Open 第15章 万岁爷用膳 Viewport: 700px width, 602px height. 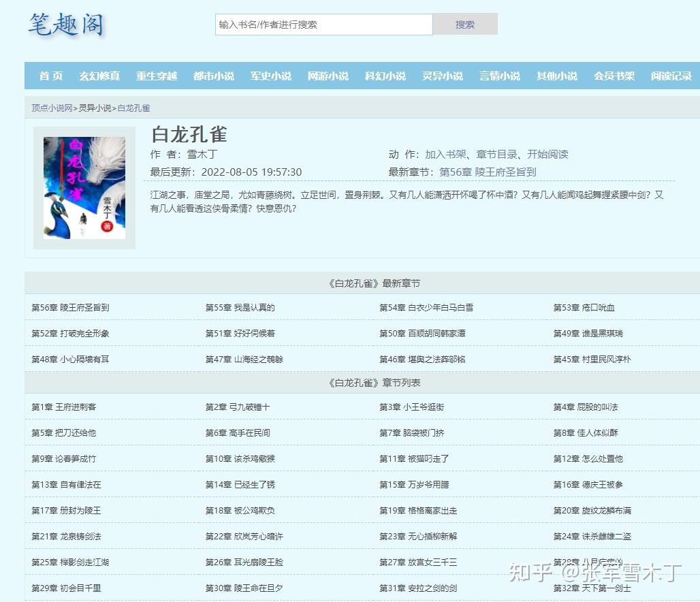click(414, 485)
